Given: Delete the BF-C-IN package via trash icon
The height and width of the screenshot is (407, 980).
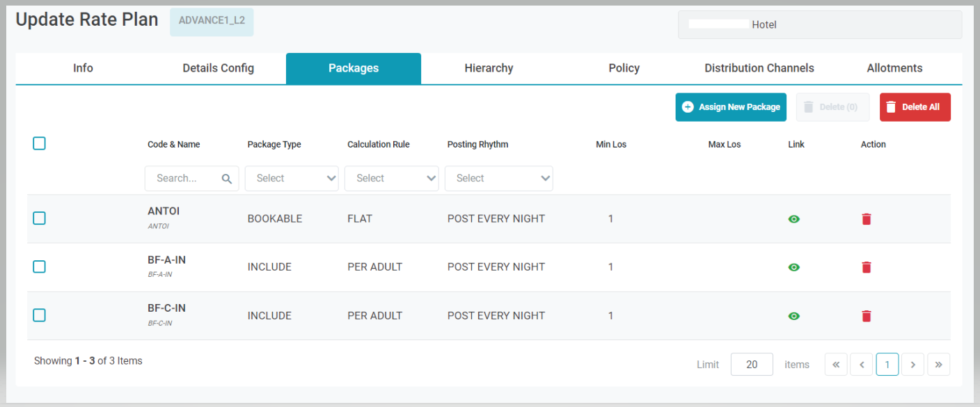Looking at the screenshot, I should tap(867, 316).
